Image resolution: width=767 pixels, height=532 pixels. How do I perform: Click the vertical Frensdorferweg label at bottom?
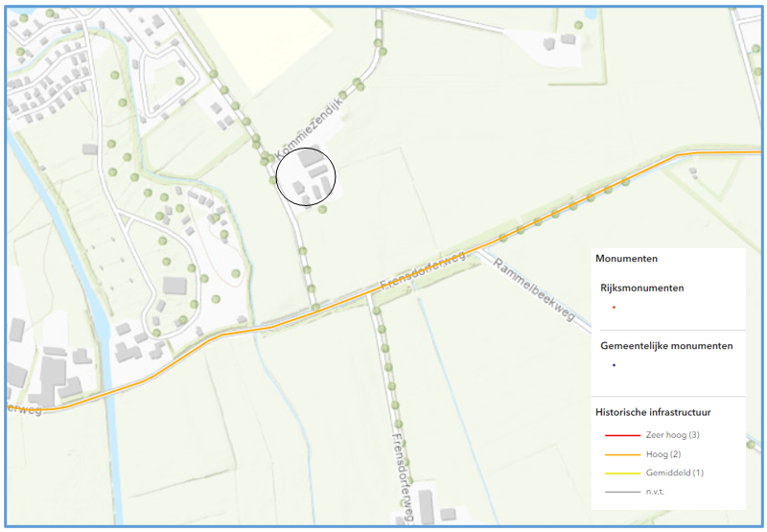click(404, 477)
